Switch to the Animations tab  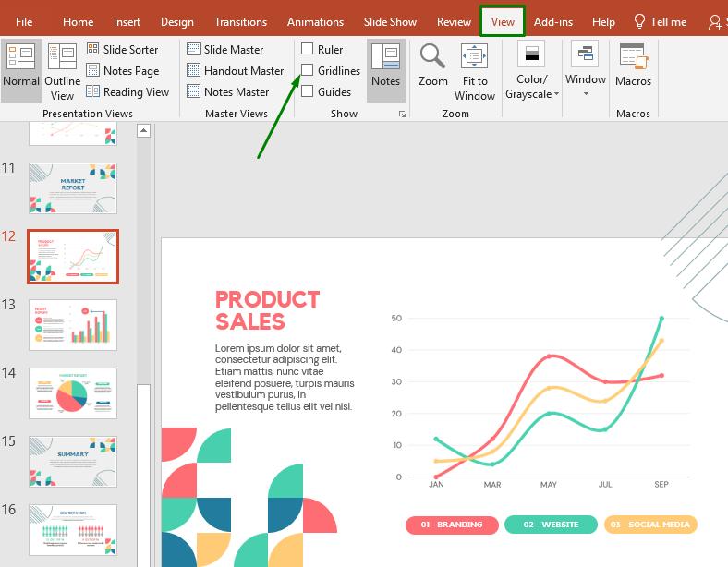click(315, 22)
